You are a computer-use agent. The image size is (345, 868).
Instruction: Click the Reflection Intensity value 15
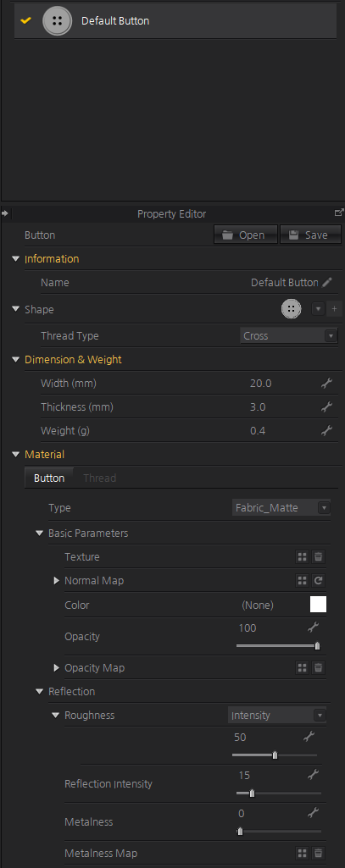pos(244,776)
